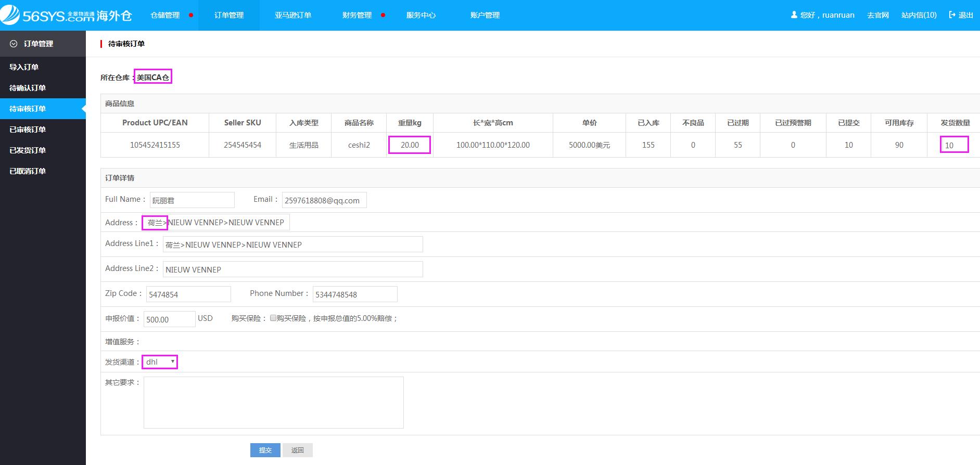Click the 申报价值 declared value field
Screen dimensions: 980x465
point(169,319)
